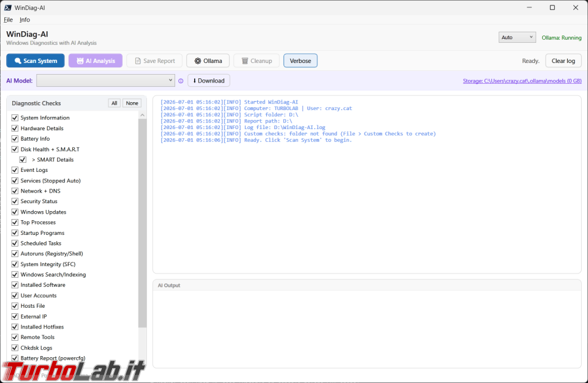Click the Cleanup trash icon button
This screenshot has height=383, width=588.
coord(257,61)
